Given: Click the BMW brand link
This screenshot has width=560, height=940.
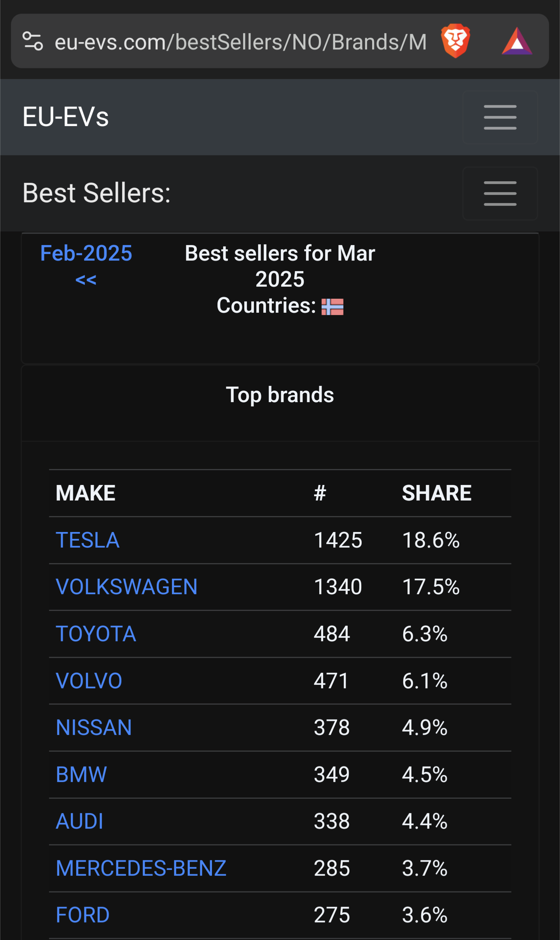Looking at the screenshot, I should point(81,775).
